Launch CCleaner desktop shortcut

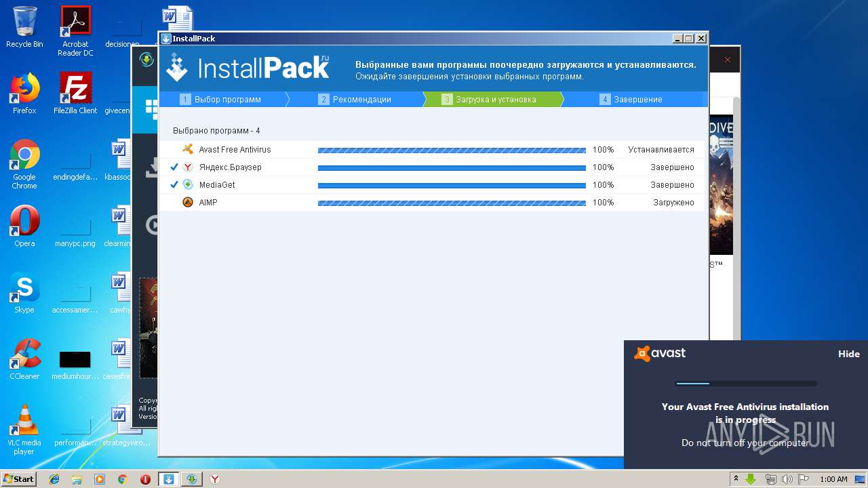pyautogui.click(x=24, y=359)
